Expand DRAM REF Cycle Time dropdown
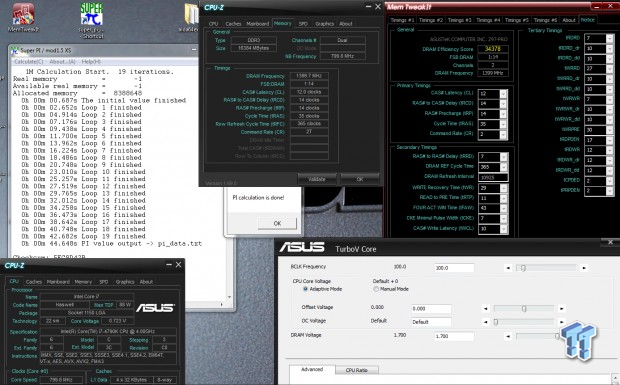Screen dimensions: 620x385 click(x=503, y=167)
